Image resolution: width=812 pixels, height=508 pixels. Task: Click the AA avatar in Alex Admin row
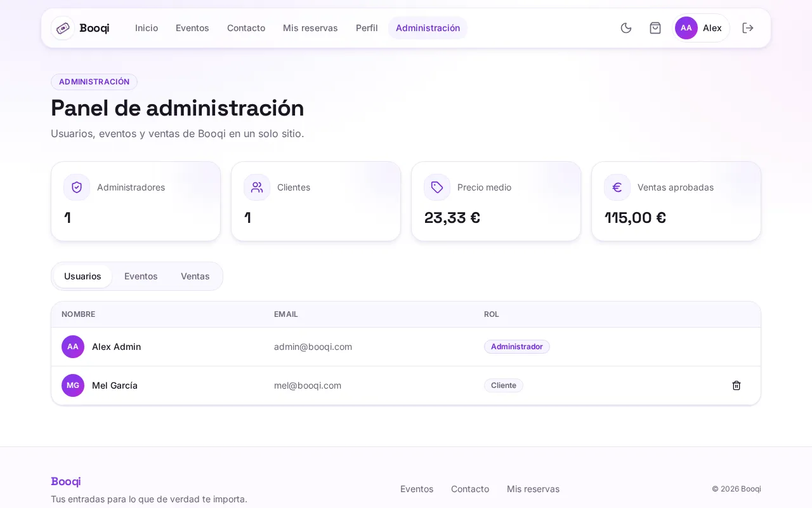point(73,347)
